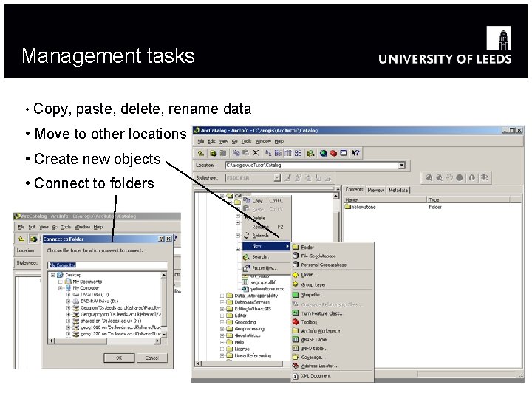Viewport: 532px width, 399px height.
Task: Switch to Thumbnails view toolbar button
Action: click(298, 153)
